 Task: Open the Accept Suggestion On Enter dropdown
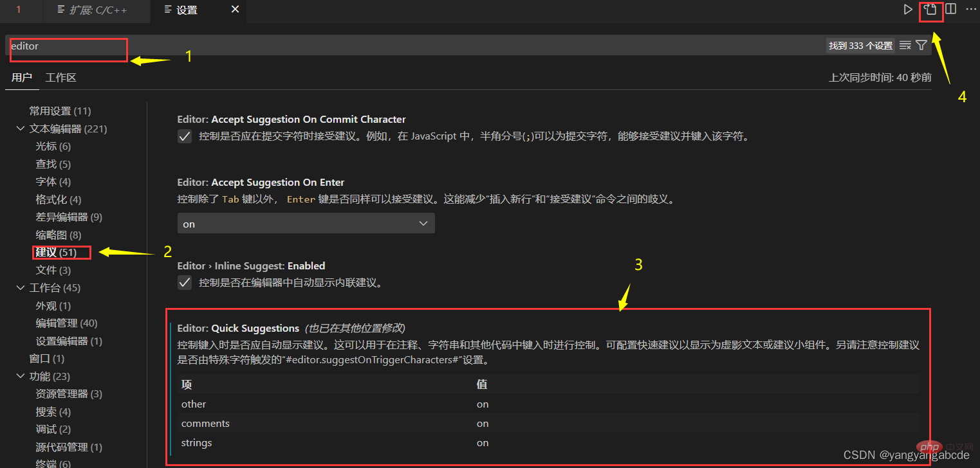pyautogui.click(x=306, y=223)
